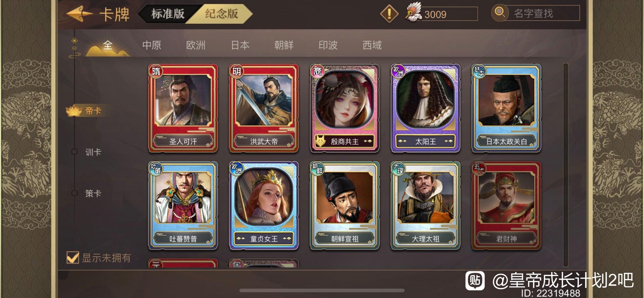644x298 pixels.
Task: Tap the yellow exclamation warning icon
Action: tap(389, 14)
